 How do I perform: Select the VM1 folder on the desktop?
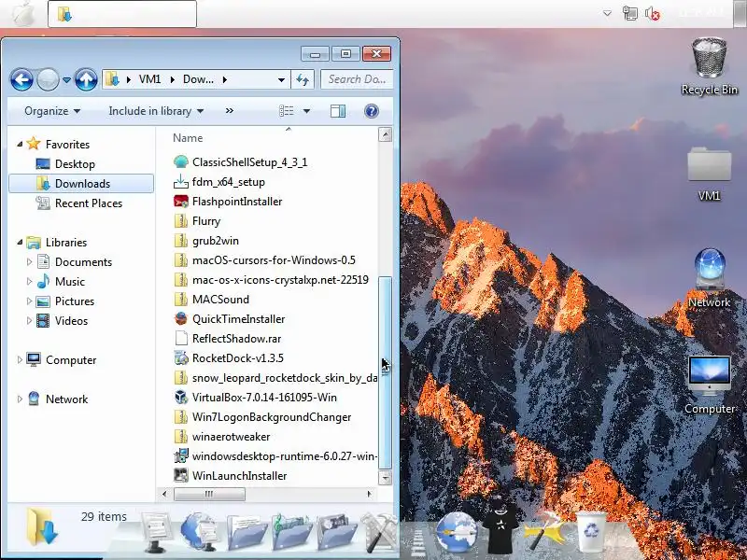[709, 174]
